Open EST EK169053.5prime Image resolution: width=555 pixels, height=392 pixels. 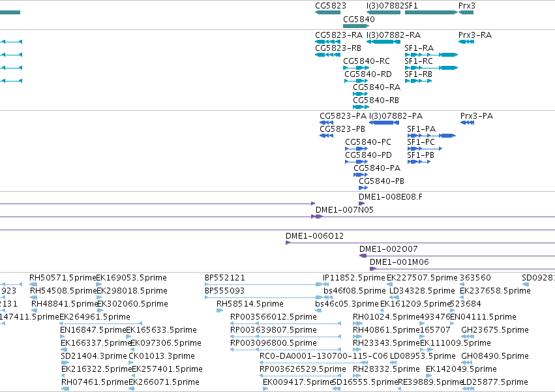[131, 278]
